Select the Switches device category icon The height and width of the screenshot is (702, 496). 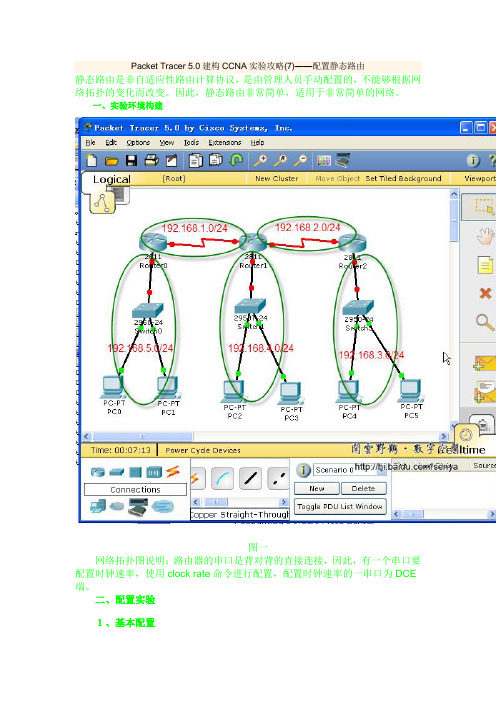click(x=116, y=472)
